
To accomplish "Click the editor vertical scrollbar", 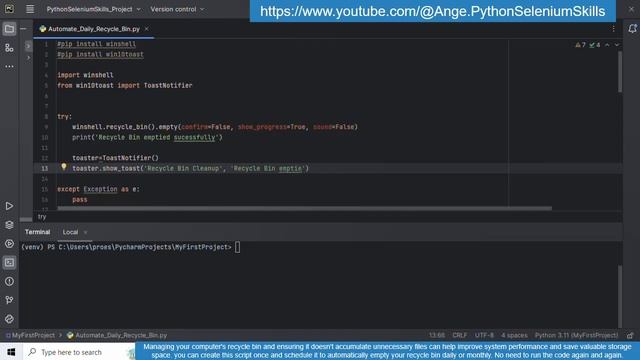I will click(620, 72).
